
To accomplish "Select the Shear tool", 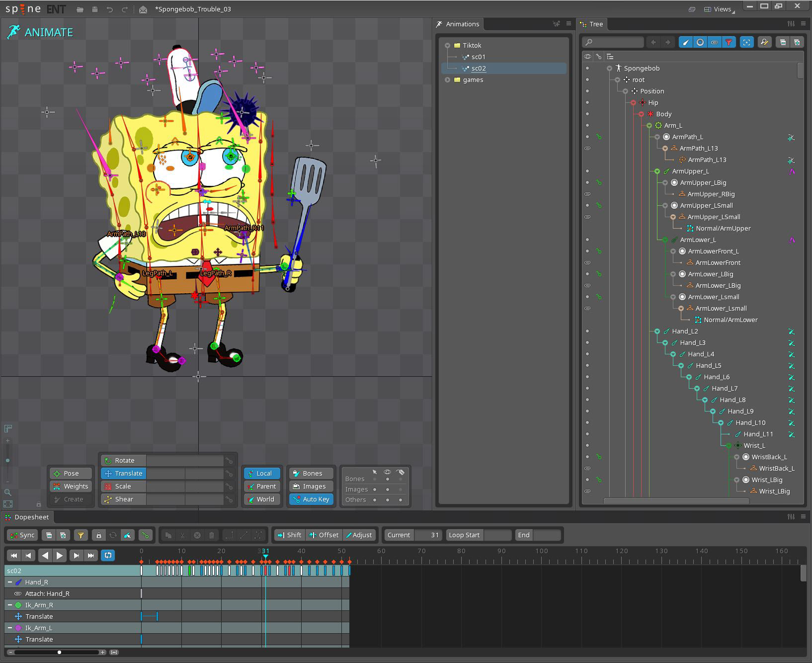I will (x=124, y=499).
